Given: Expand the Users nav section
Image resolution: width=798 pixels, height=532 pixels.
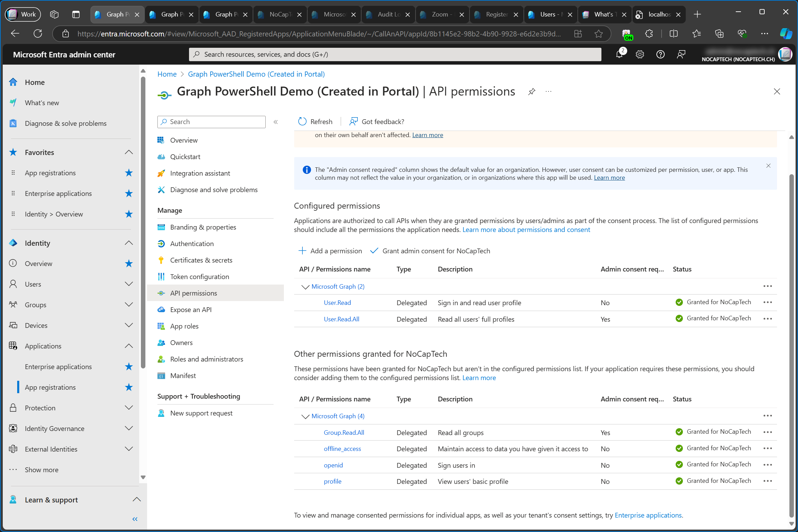Looking at the screenshot, I should click(129, 284).
